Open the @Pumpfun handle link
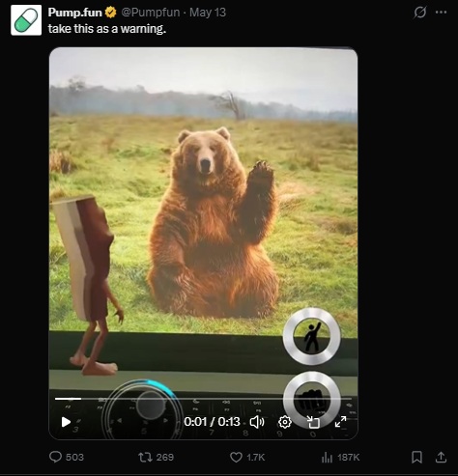Image resolution: width=458 pixels, height=476 pixels. click(x=151, y=13)
